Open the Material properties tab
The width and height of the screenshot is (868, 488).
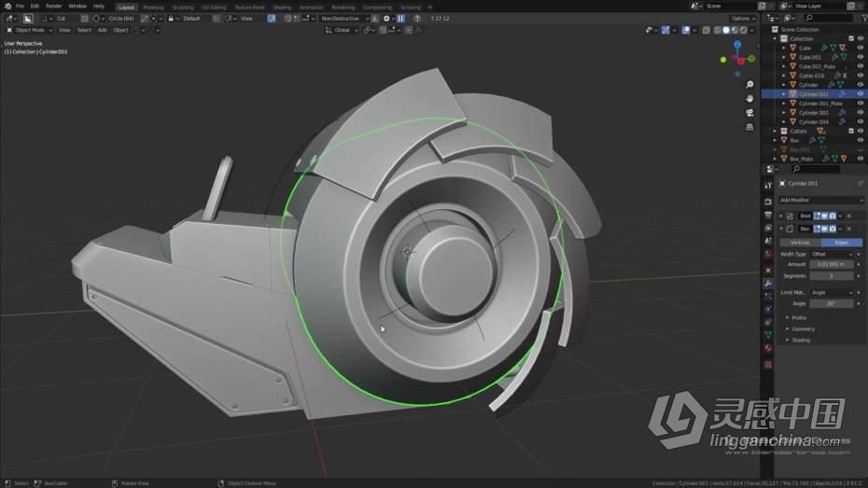tap(768, 348)
